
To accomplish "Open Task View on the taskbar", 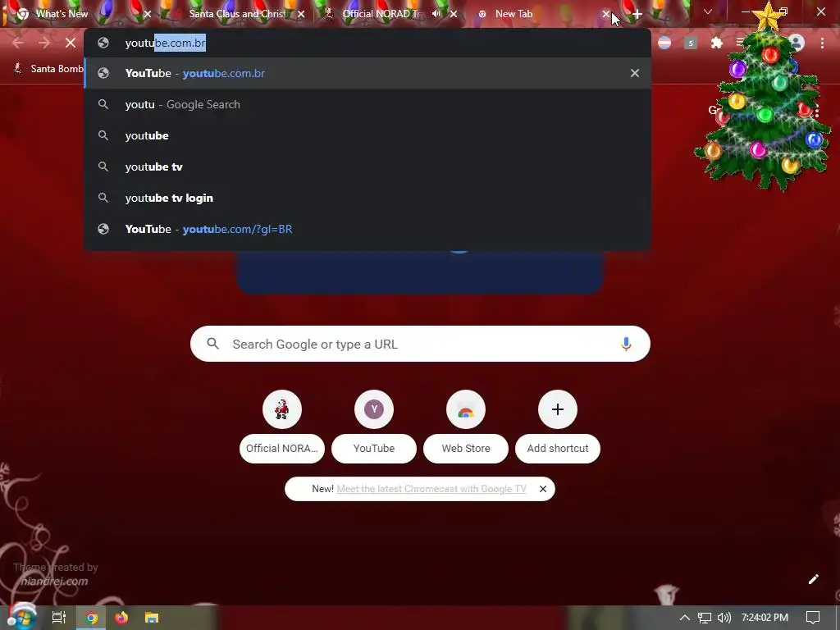I will tap(59, 618).
